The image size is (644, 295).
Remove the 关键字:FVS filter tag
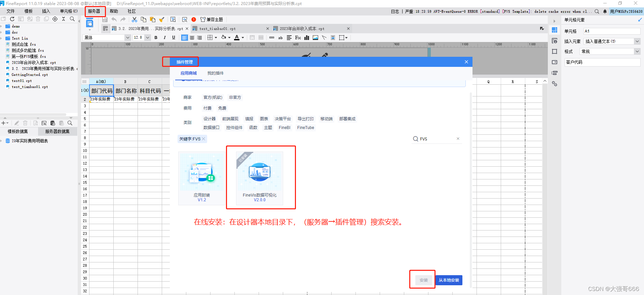pyautogui.click(x=203, y=139)
